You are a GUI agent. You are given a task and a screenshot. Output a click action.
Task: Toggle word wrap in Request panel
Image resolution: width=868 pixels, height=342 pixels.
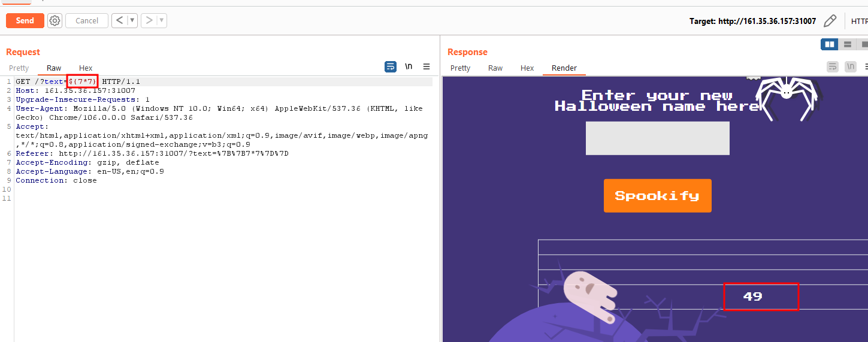click(390, 66)
